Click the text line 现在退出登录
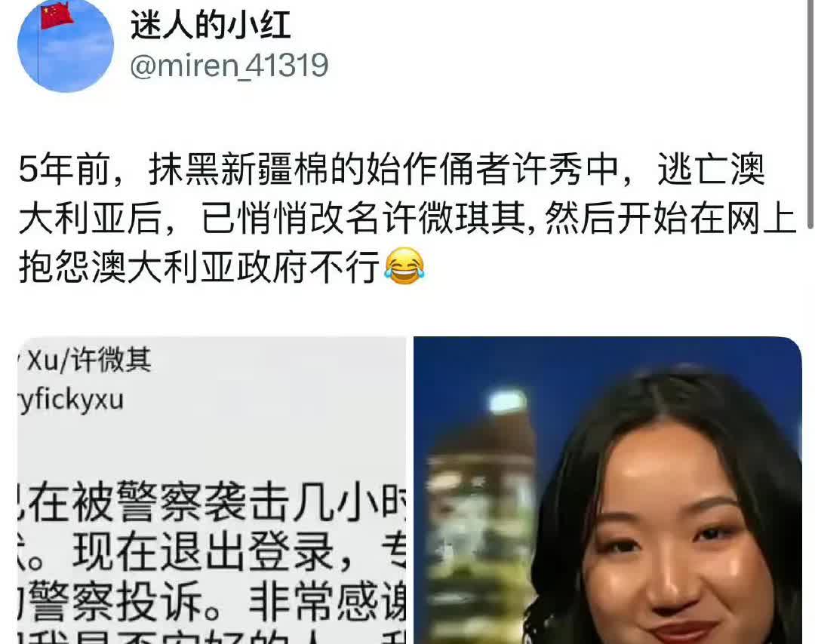Screen dimensions: 815x644 point(203,552)
